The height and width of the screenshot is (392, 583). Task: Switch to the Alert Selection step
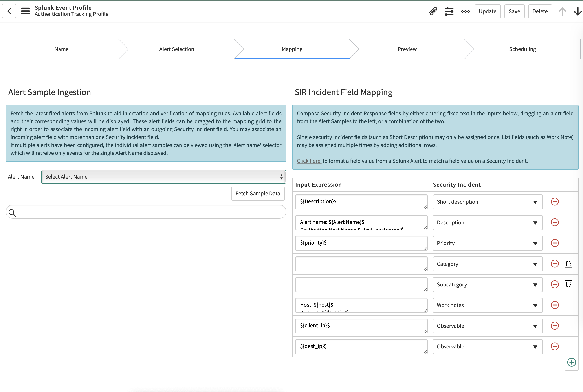[176, 49]
